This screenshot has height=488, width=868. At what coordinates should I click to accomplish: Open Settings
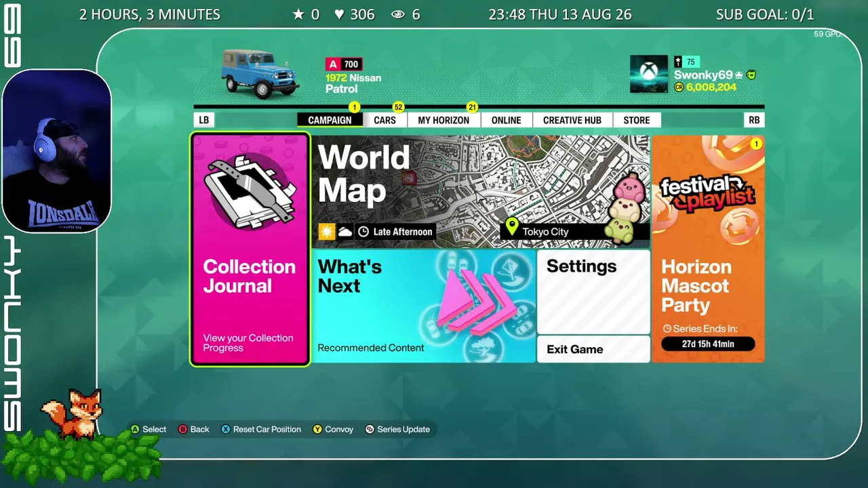[x=593, y=291]
